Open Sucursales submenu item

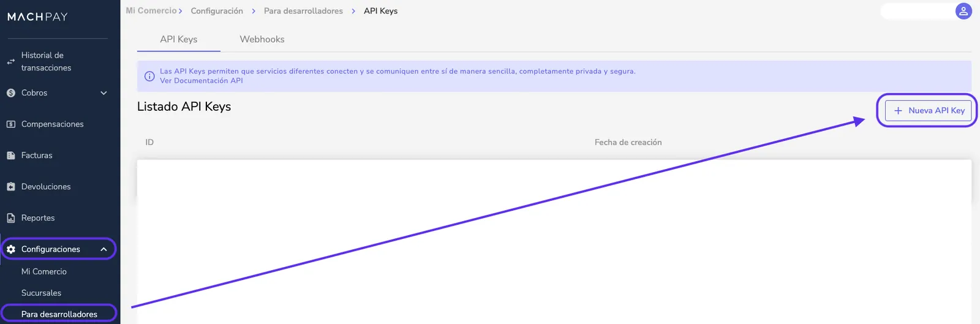click(x=41, y=293)
